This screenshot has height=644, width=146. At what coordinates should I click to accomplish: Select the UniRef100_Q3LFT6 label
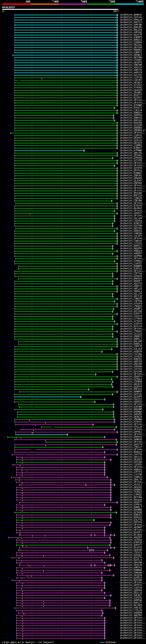tap(131, 520)
